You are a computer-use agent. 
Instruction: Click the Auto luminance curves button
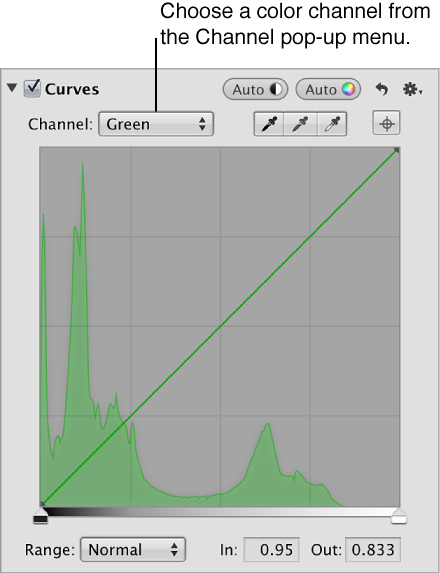coord(256,89)
